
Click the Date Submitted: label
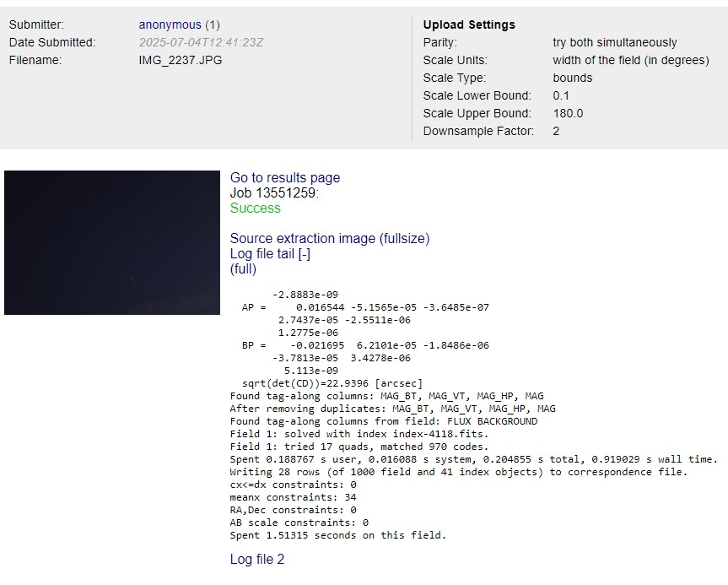click(52, 42)
